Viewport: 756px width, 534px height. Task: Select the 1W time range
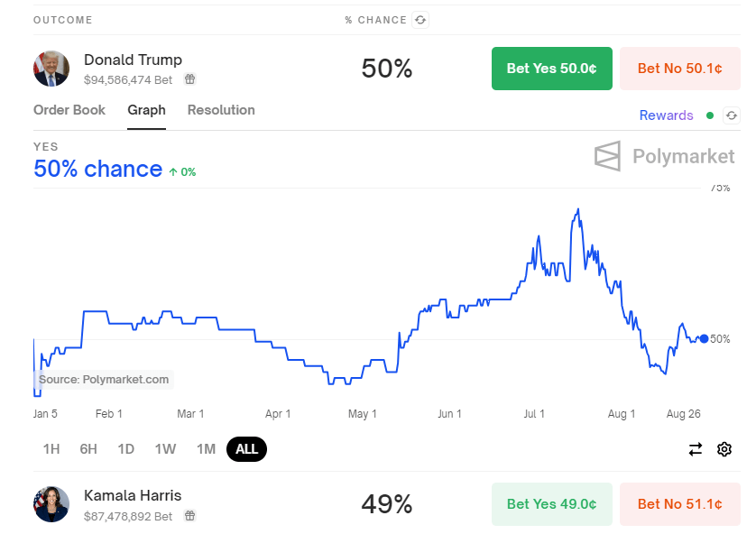(x=165, y=448)
